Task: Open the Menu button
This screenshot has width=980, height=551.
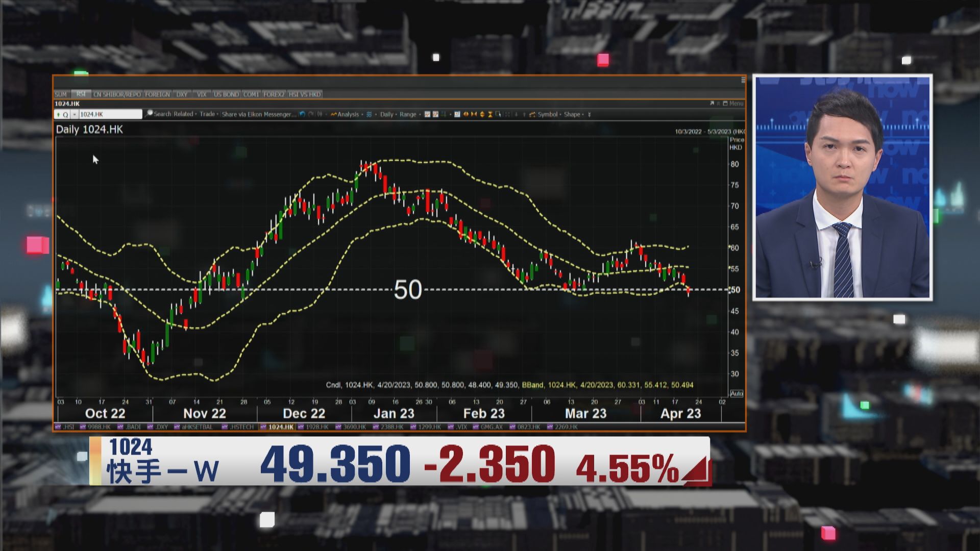Action: tap(736, 104)
